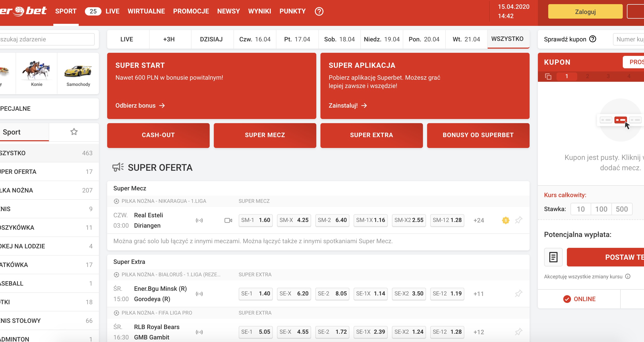The height and width of the screenshot is (342, 644).
Task: Click the gold bonus badge on Real Esteli row
Action: [506, 220]
